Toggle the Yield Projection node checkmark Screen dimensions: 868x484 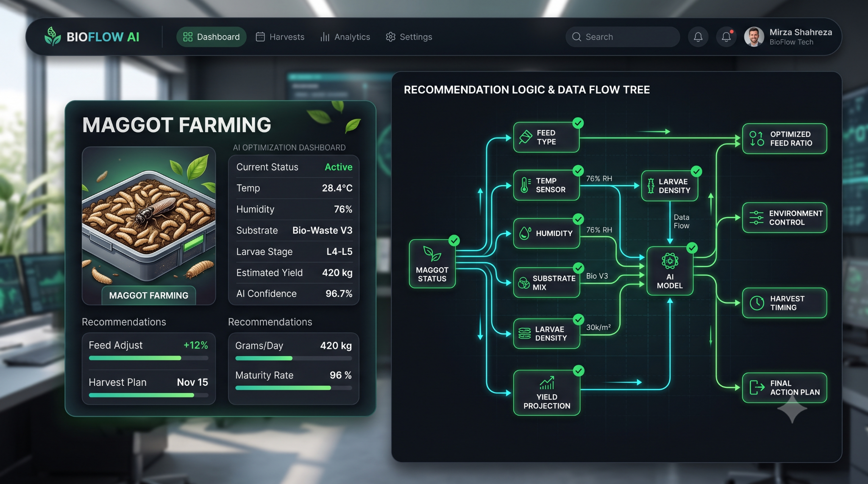[x=579, y=371]
